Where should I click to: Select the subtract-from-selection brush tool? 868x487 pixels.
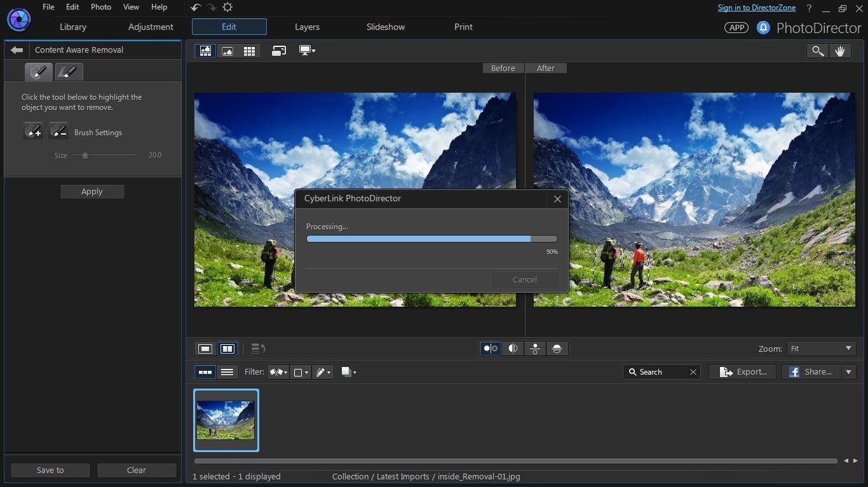pyautogui.click(x=58, y=131)
